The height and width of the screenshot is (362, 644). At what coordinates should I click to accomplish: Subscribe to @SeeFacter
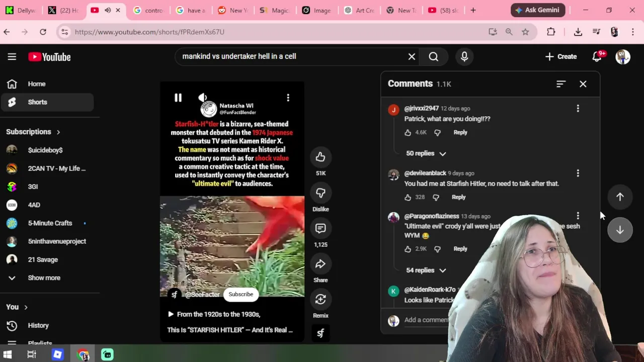point(241,294)
